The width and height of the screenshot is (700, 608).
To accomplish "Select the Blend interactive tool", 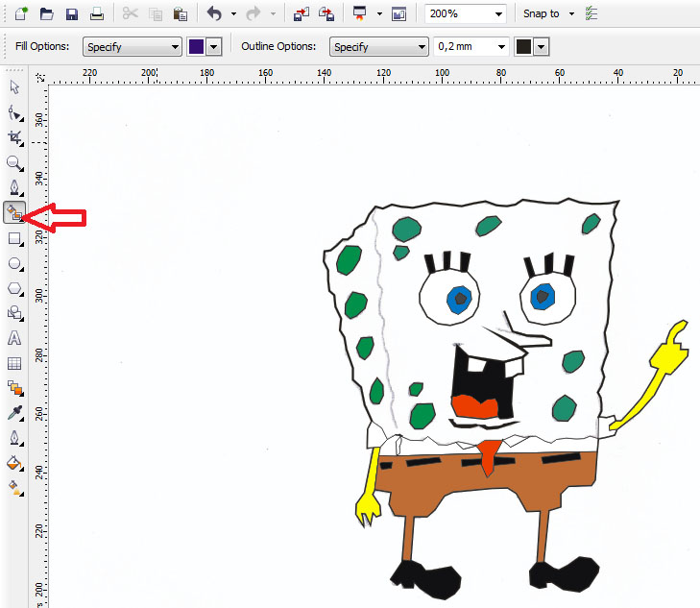I will pos(15,388).
